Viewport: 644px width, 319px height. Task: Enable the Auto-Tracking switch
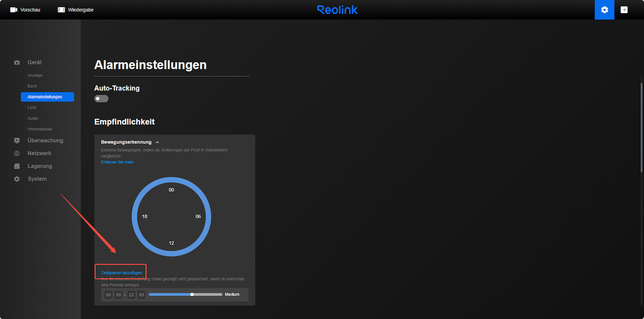click(x=101, y=99)
